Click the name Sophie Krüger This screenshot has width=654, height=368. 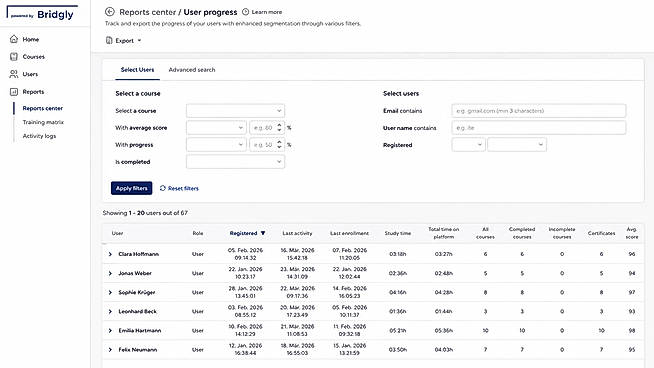[136, 292]
